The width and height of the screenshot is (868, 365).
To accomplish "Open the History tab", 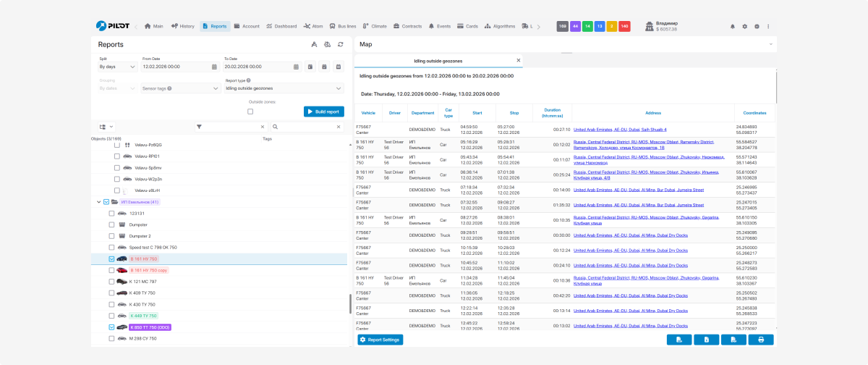I will [x=181, y=26].
